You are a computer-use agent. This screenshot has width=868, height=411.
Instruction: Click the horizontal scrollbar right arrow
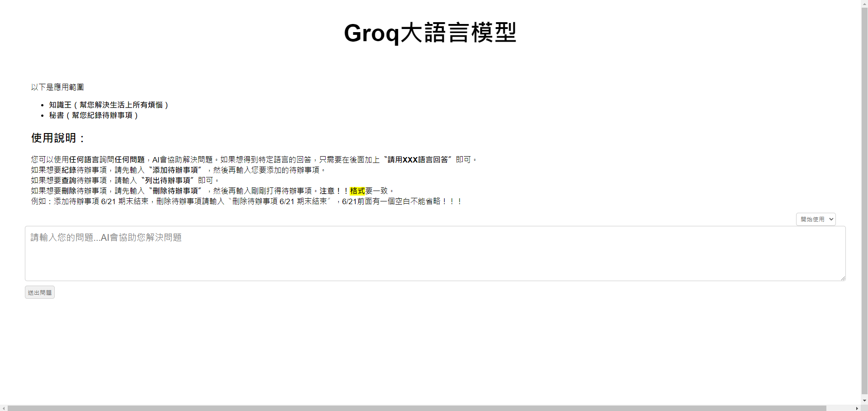(857, 408)
